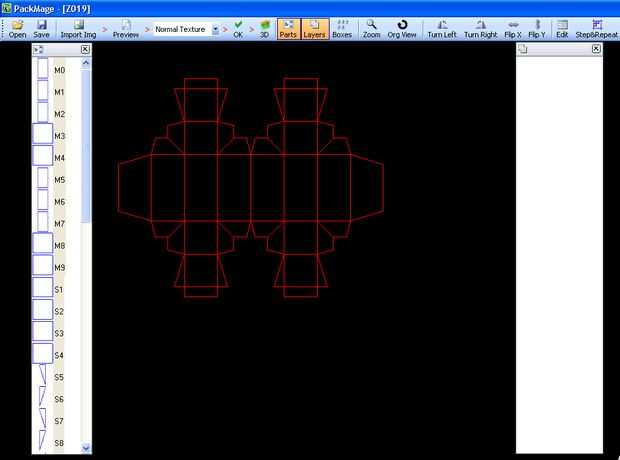Select part S2 thumbnail

tap(42, 309)
